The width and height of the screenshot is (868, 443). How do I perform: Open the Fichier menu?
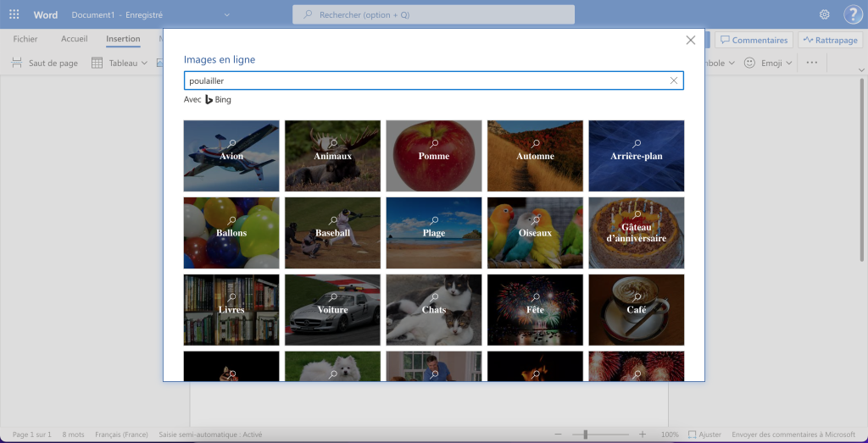pyautogui.click(x=25, y=39)
